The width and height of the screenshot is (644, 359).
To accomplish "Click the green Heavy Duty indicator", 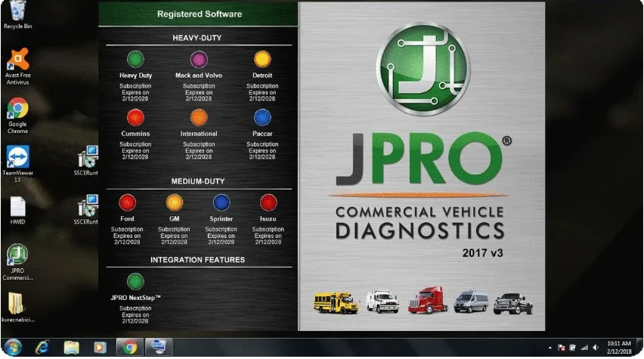I will pyautogui.click(x=135, y=60).
